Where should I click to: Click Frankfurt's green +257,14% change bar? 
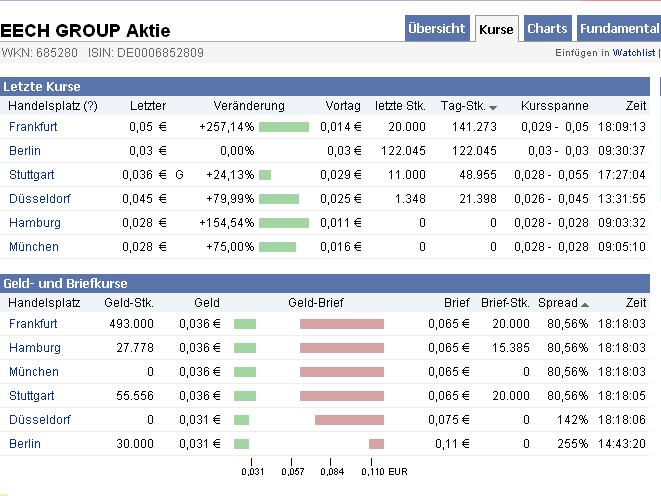point(284,127)
